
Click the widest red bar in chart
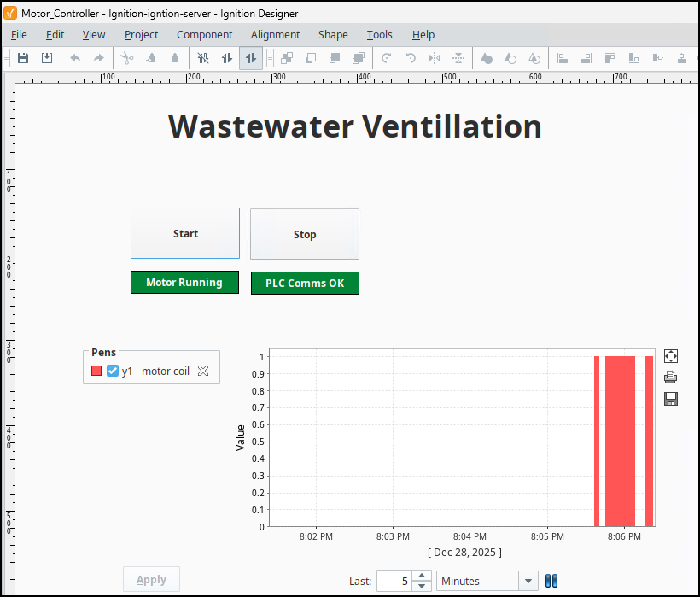pyautogui.click(x=620, y=442)
